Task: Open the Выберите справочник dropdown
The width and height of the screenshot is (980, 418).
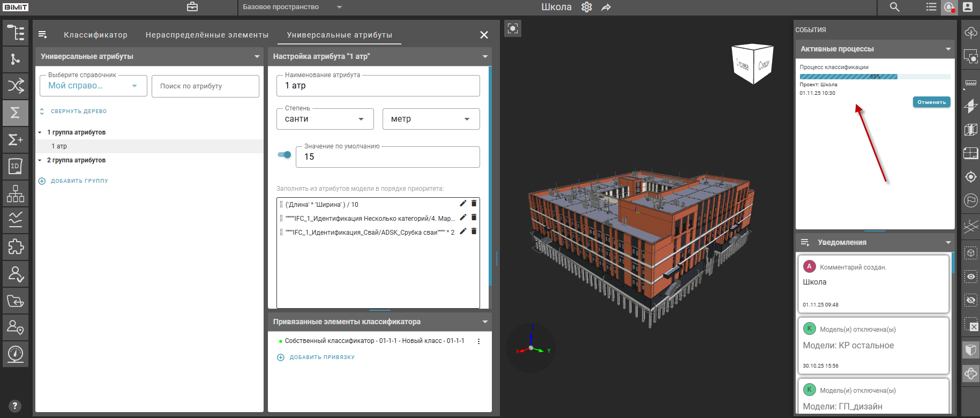Action: click(93, 86)
